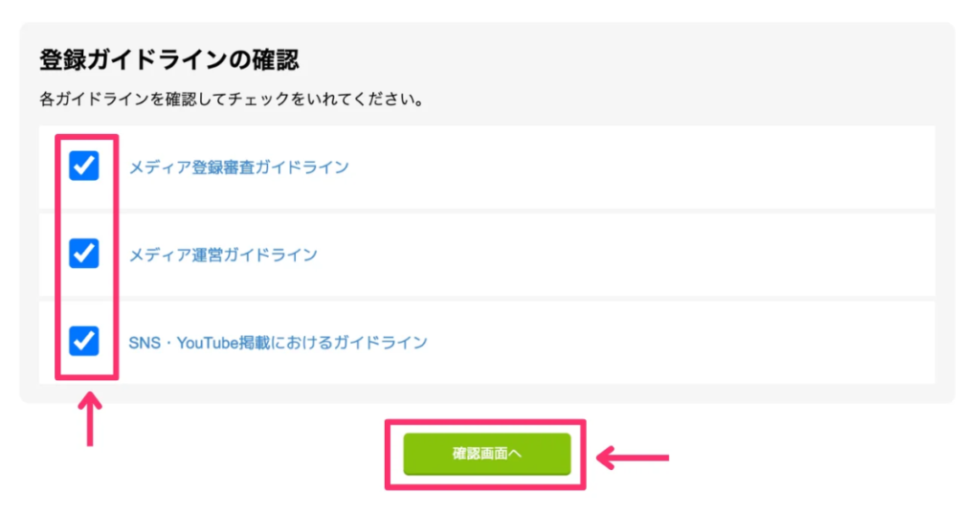Untick the SNS・YouTube掲載におけるガイドライン checkbox
The image size is (980, 515).
[84, 340]
